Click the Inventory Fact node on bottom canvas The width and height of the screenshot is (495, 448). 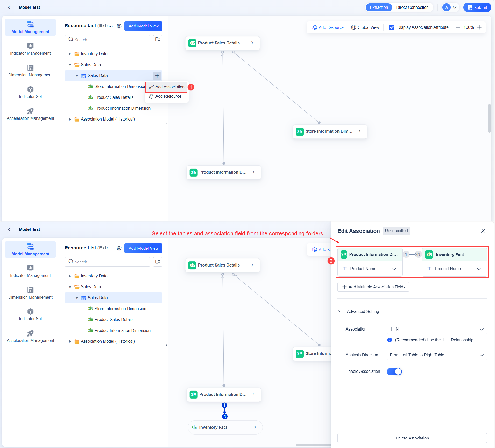(225, 427)
